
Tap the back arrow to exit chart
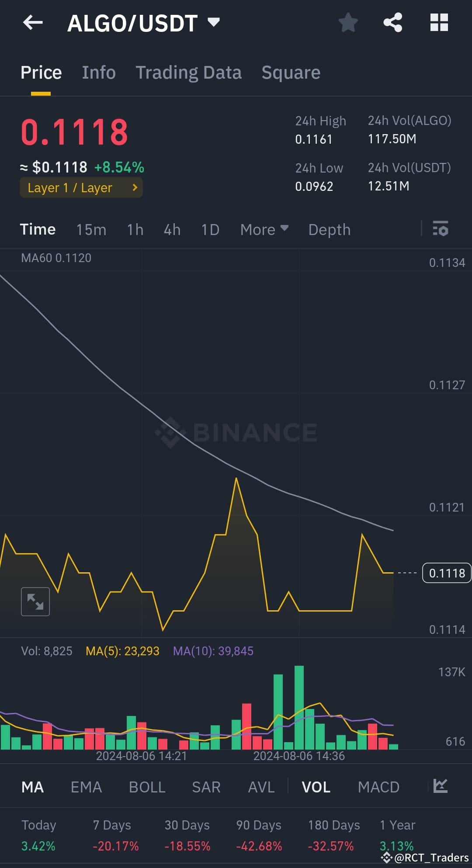[x=33, y=23]
